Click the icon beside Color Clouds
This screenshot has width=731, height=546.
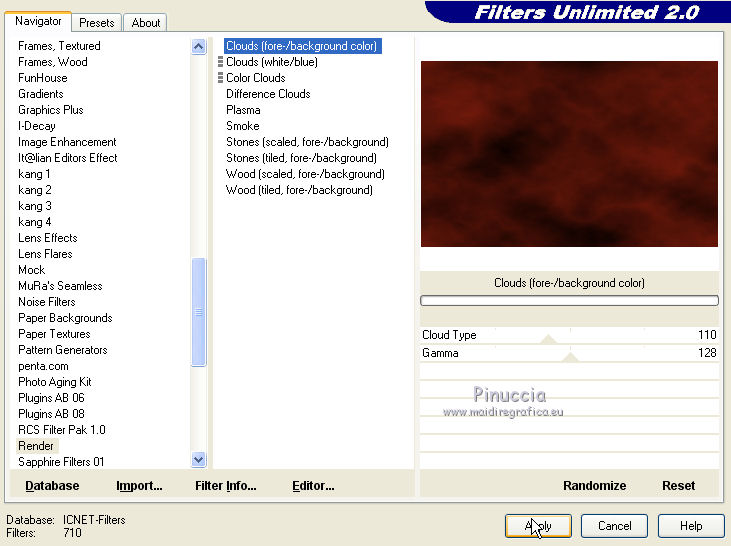pyautogui.click(x=221, y=78)
